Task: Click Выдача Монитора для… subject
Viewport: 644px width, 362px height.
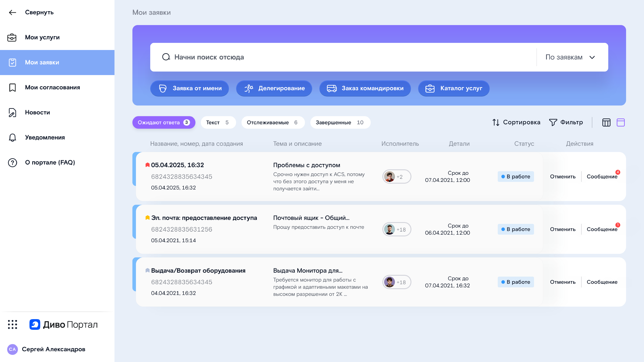Action: pyautogui.click(x=308, y=271)
